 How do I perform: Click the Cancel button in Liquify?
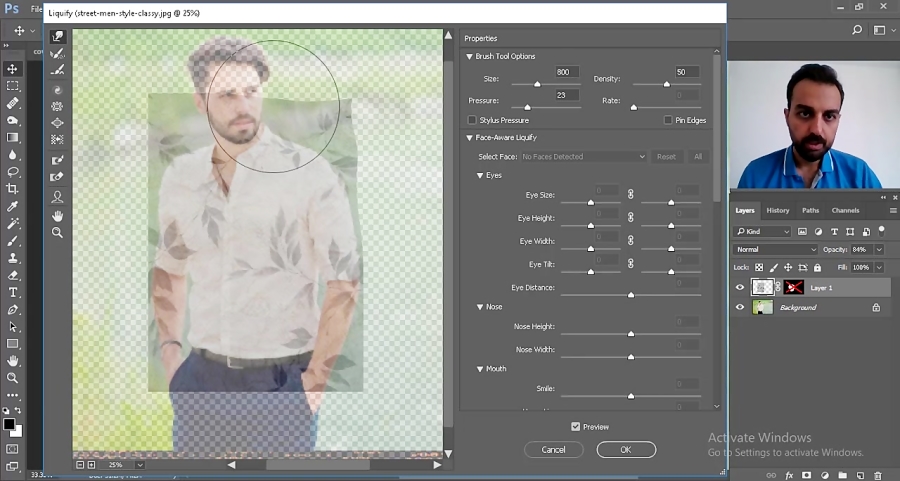553,450
